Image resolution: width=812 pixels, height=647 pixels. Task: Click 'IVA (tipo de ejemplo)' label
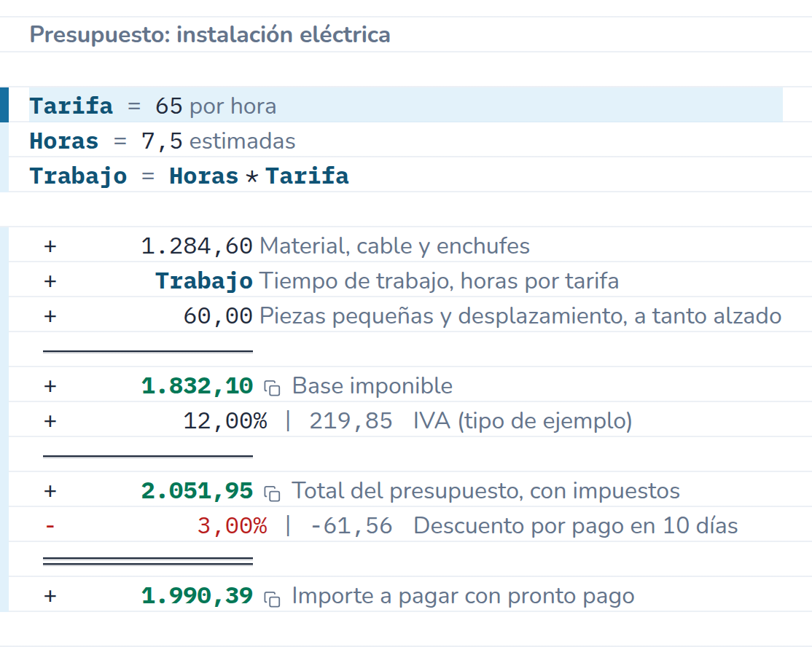(523, 421)
